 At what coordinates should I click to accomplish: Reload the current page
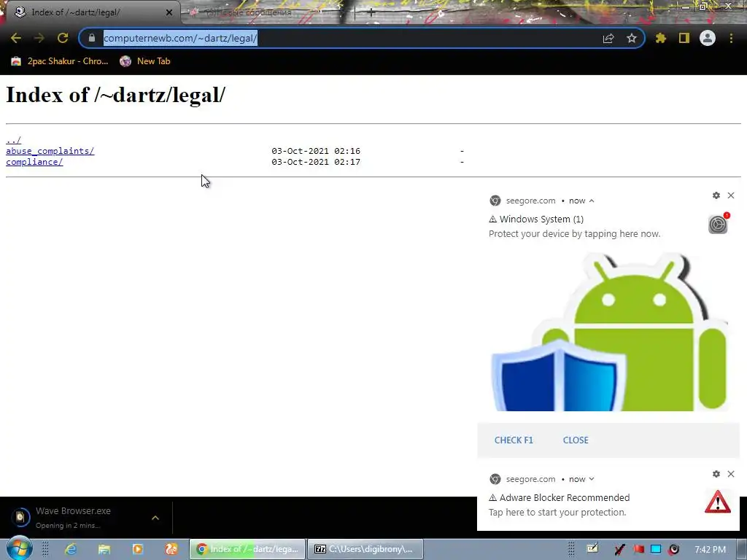click(63, 38)
